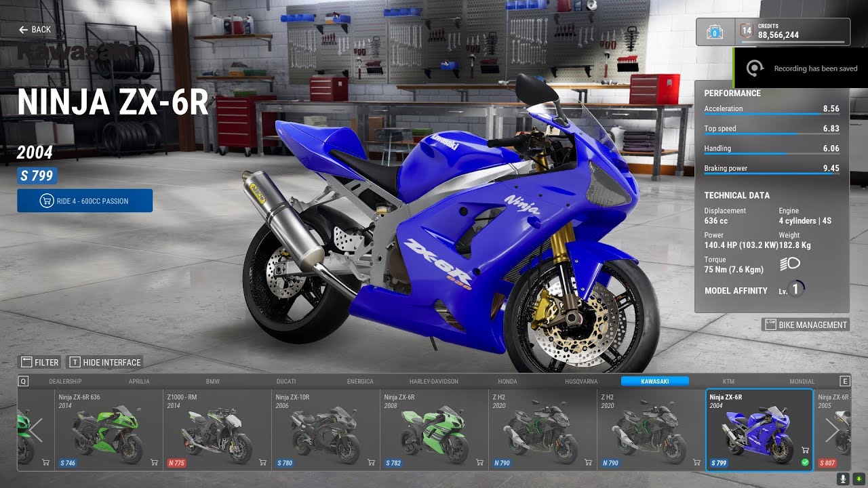The image size is (868, 488).
Task: Click cart icon on Ninja ZX-6R 2008 card
Action: pos(479,463)
